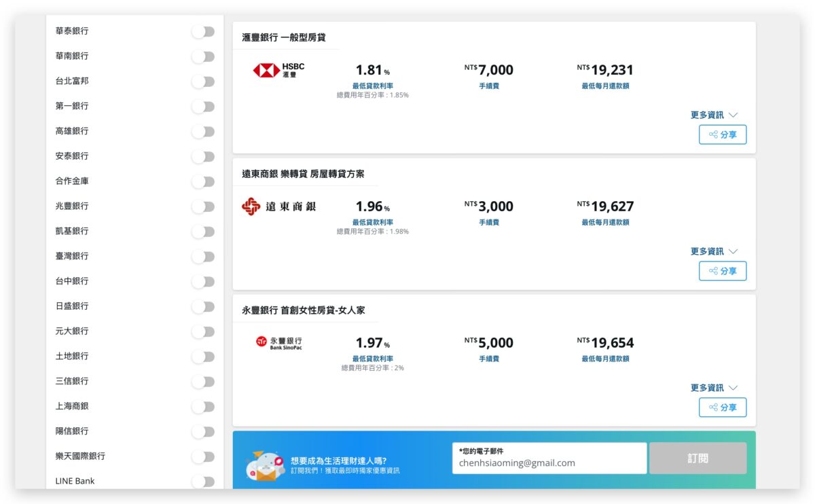
Task: Expand 更多資訊 for the 遠東商銀 loan
Action: tap(714, 251)
